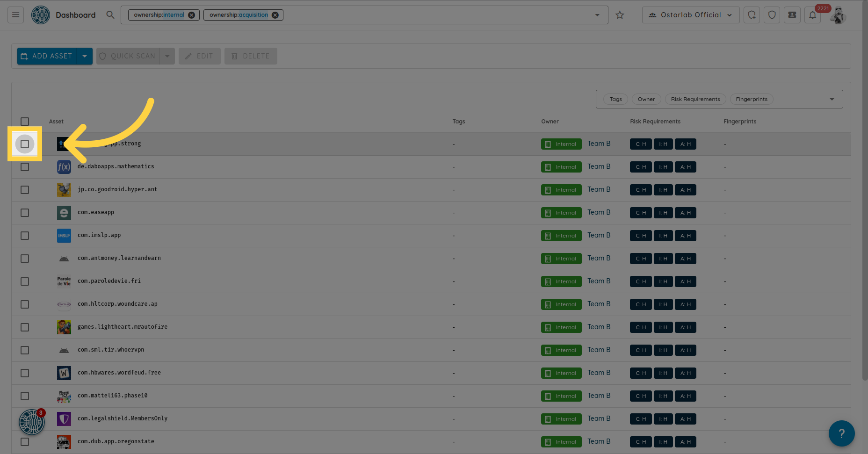The image size is (868, 454).
Task: Open the Ostorlab Official organization dropdown
Action: [x=690, y=15]
